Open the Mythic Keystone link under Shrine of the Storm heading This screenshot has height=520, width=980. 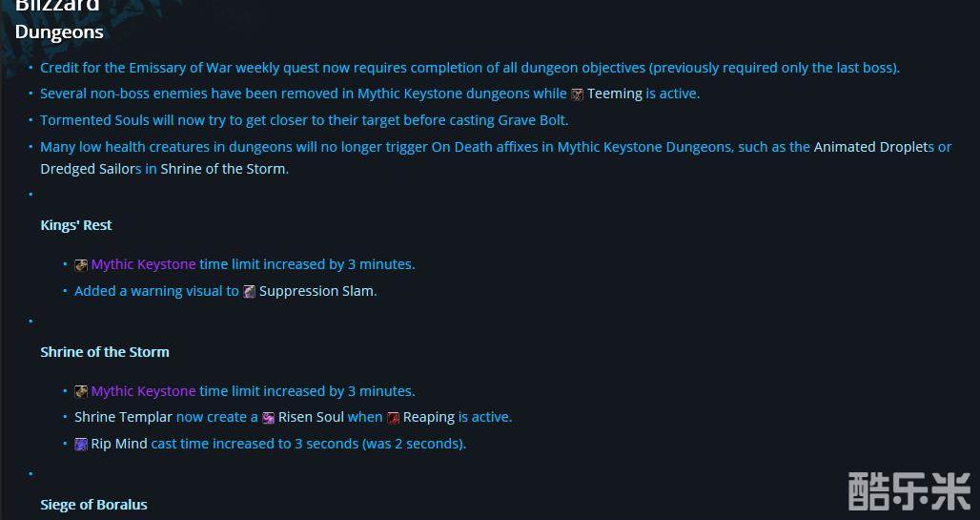coord(143,390)
